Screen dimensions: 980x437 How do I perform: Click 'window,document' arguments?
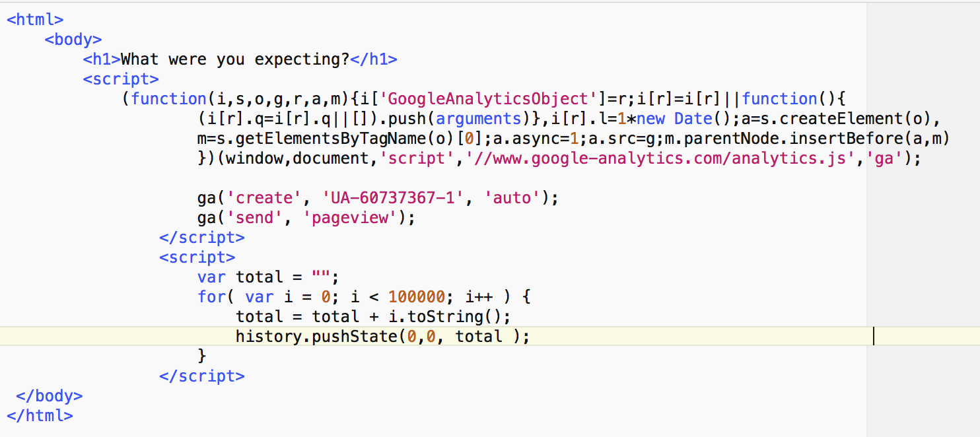(297, 158)
